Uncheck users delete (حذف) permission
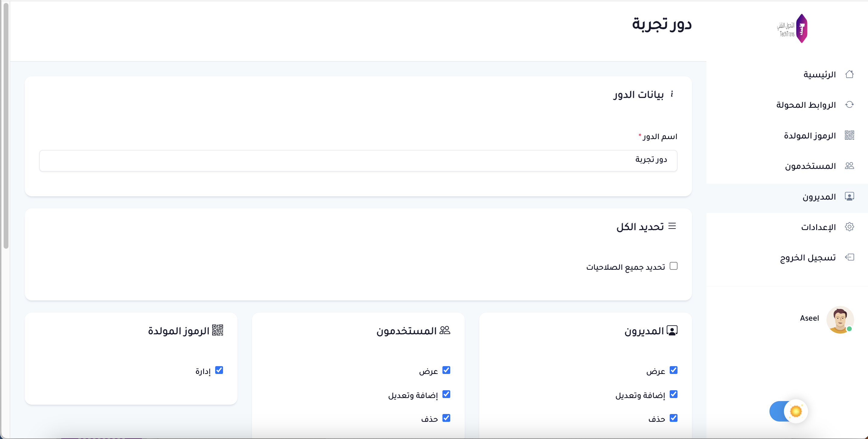The image size is (868, 439). click(446, 418)
